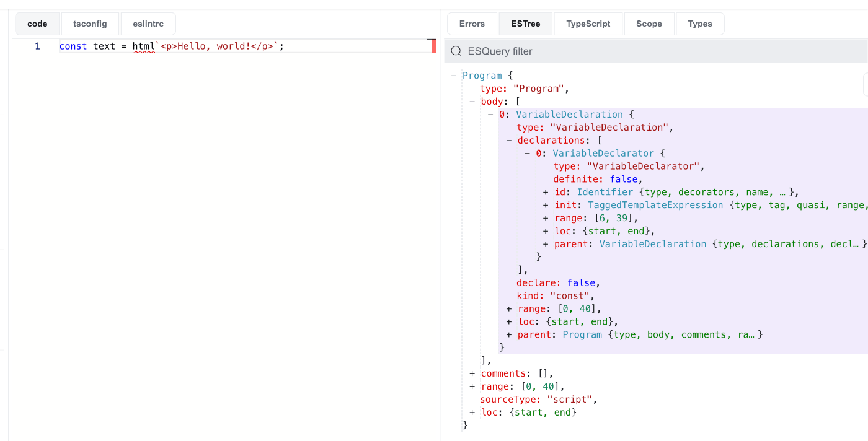Open the Types tab
Viewport: 868px width, 441px height.
700,24
